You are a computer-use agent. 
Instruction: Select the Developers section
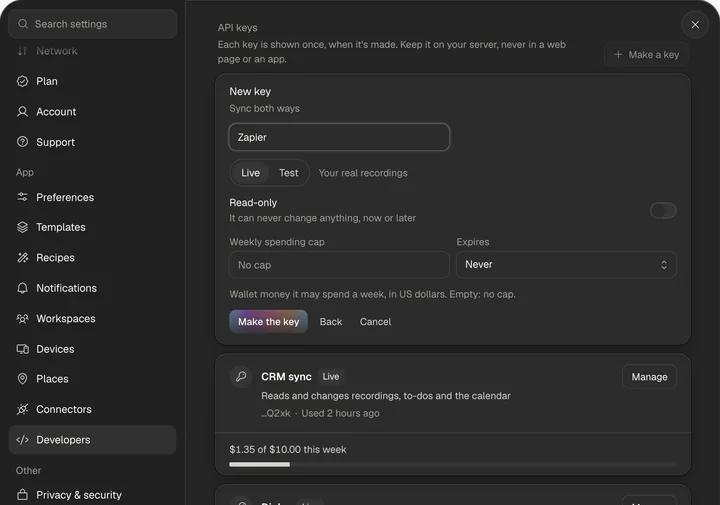(x=92, y=440)
